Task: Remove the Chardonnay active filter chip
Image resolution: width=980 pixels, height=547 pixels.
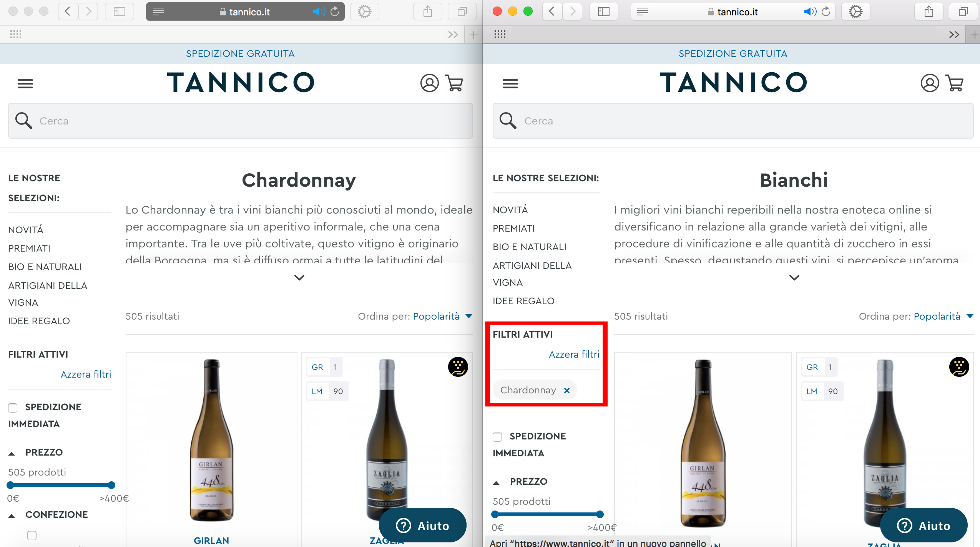Action: pos(566,390)
